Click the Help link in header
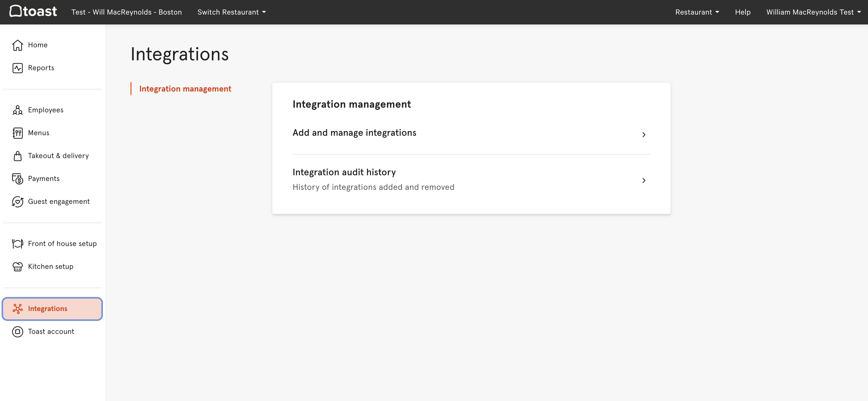This screenshot has height=401, width=868. pos(742,12)
